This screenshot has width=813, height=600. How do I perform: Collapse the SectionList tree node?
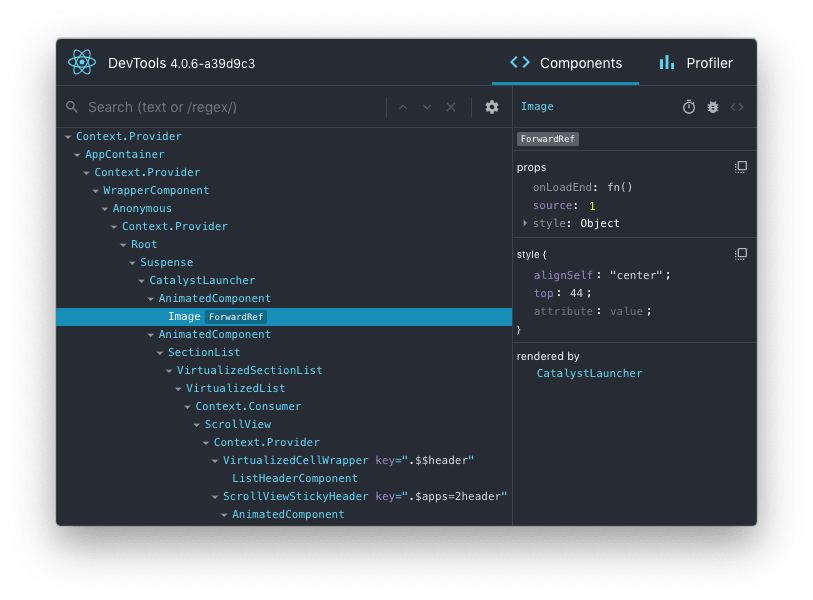[160, 353]
